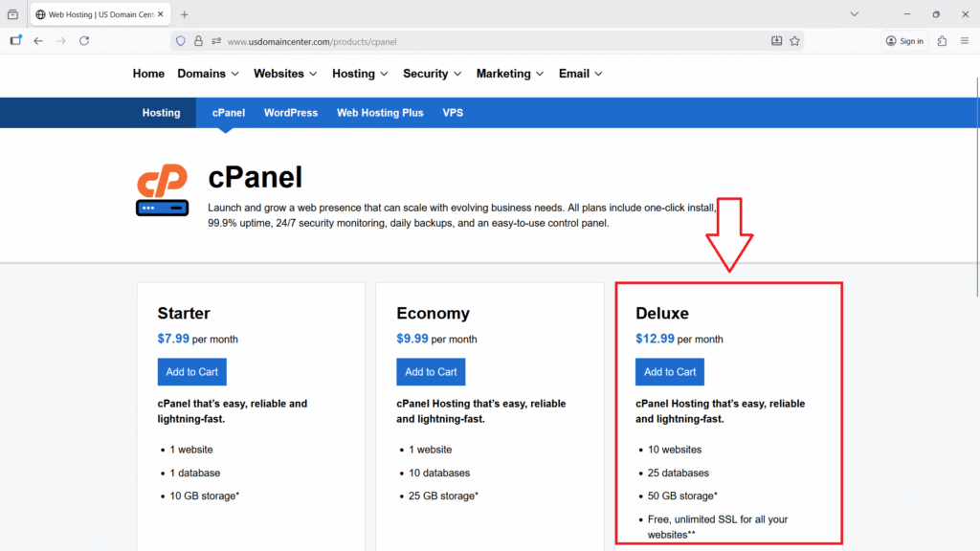Add the Deluxe plan to cart
Image resolution: width=980 pixels, height=551 pixels.
point(670,372)
